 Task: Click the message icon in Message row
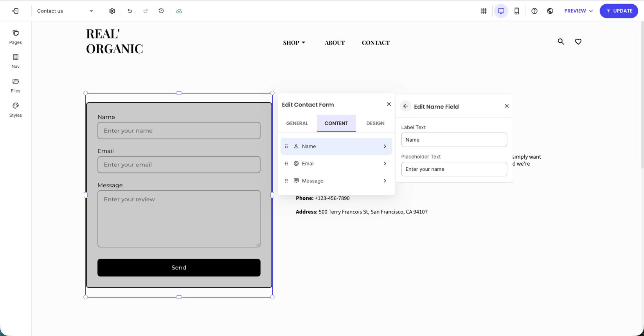296,181
